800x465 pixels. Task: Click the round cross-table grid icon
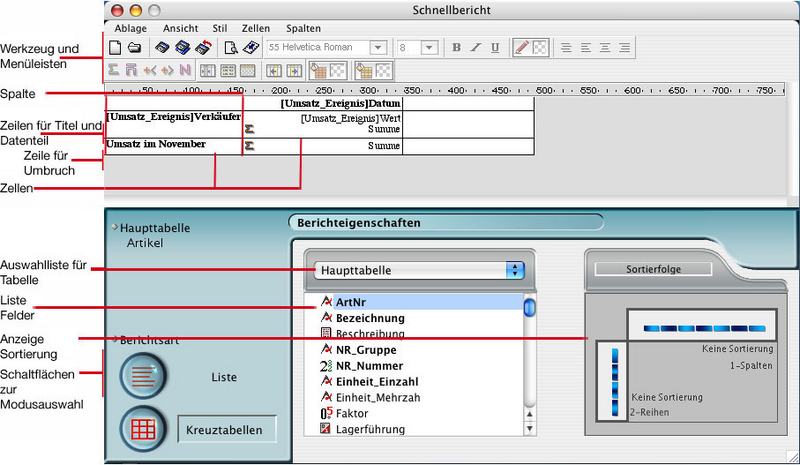point(141,429)
